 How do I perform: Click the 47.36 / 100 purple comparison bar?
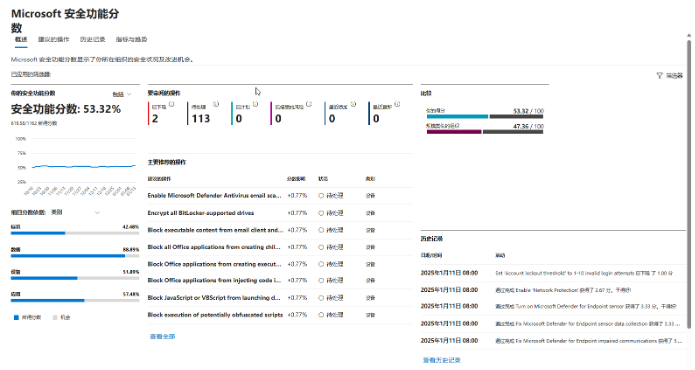(454, 132)
